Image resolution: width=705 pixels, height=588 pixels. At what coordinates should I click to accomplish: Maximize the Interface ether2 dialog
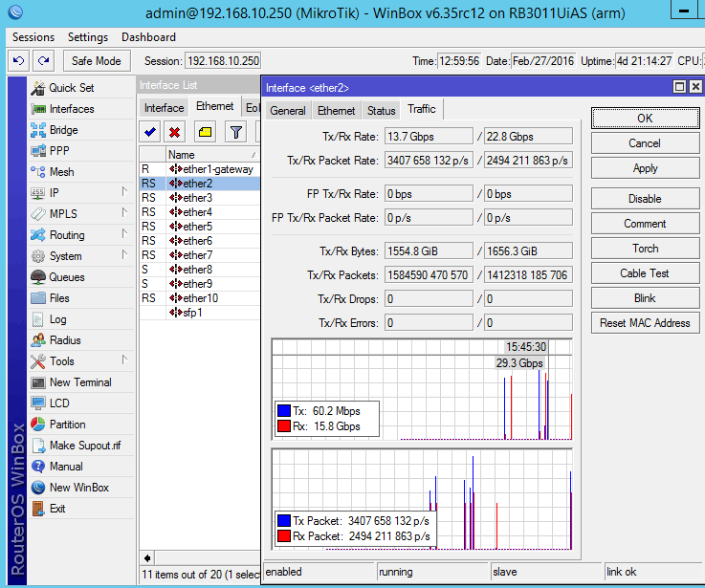(x=679, y=86)
